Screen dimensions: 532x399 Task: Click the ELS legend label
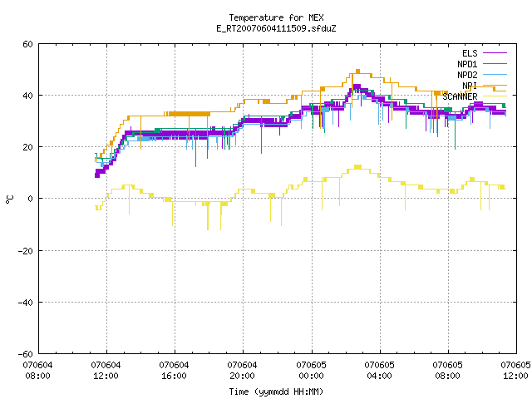pyautogui.click(x=470, y=53)
